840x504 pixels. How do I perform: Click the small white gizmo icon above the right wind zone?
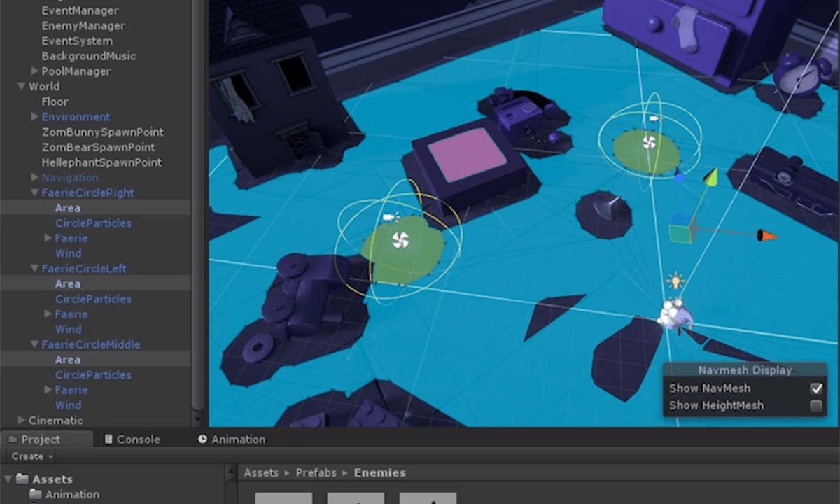pos(655,119)
